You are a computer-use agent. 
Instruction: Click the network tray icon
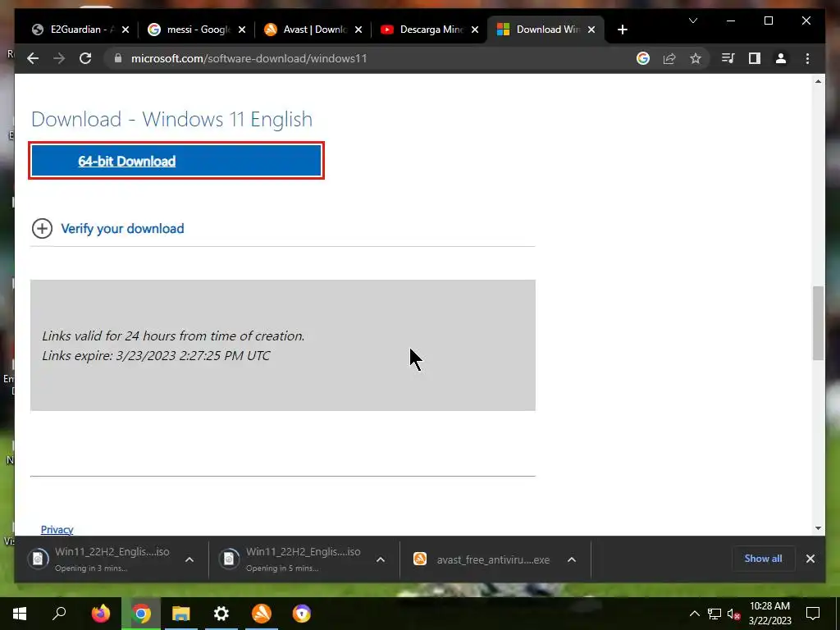[714, 614]
